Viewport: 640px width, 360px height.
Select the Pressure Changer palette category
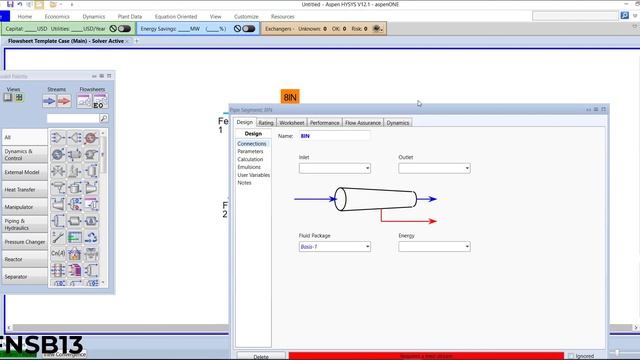coord(24,242)
